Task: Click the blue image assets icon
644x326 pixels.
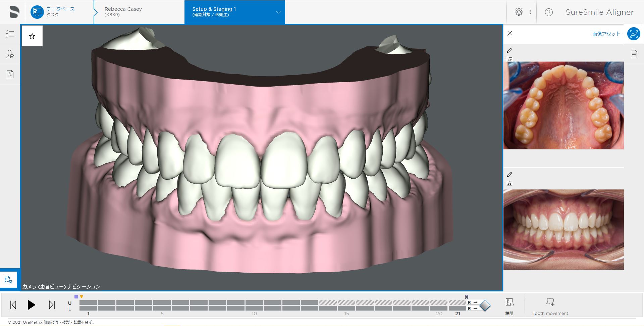Action: pyautogui.click(x=633, y=34)
